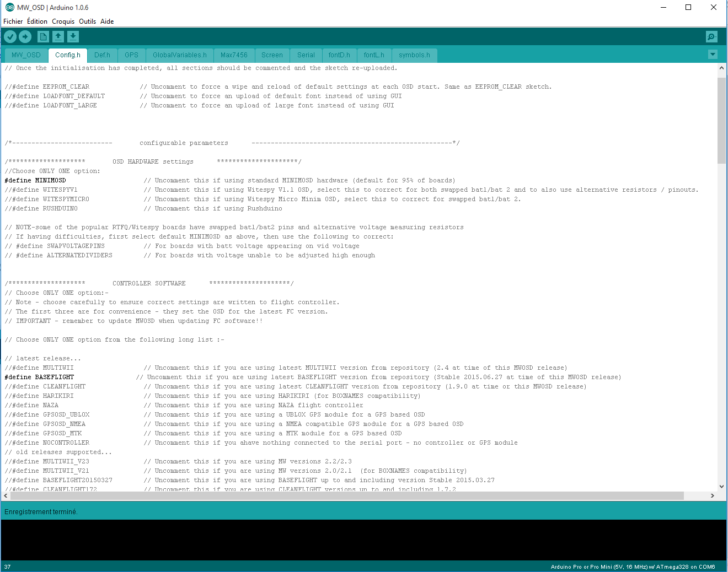Open the Croquis menu
This screenshot has height=572, width=728.
63,21
